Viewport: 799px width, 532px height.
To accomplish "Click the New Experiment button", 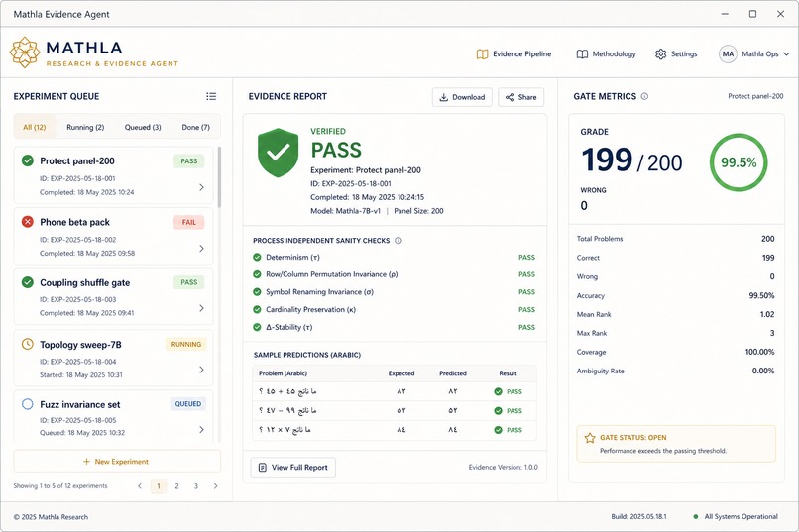I will point(117,462).
